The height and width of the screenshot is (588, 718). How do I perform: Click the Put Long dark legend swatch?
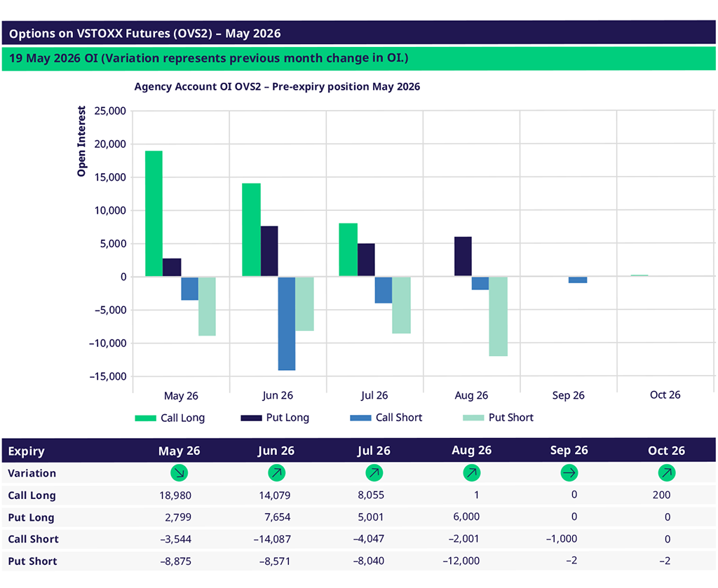252,418
